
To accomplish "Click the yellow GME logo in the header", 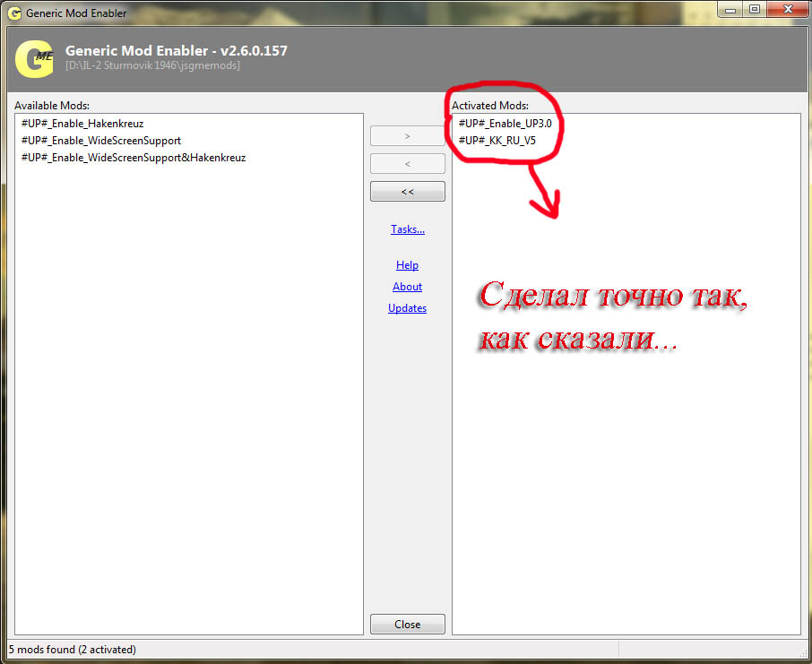I will click(34, 58).
